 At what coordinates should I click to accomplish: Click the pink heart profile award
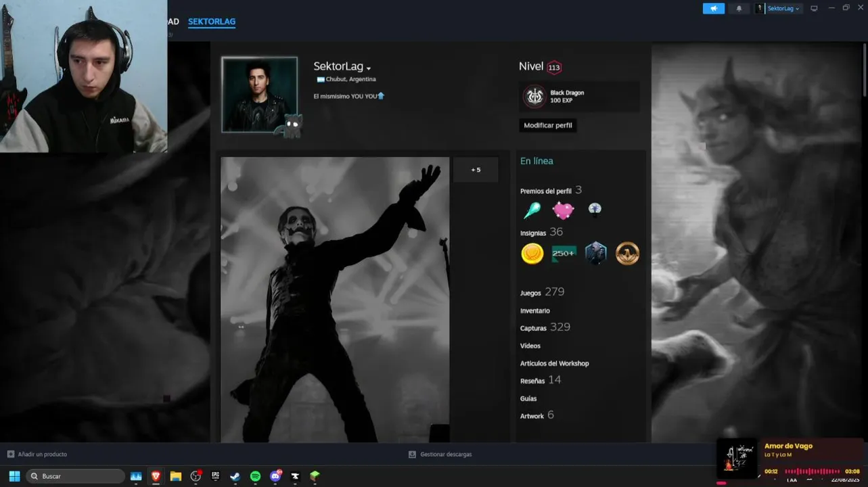coord(563,210)
